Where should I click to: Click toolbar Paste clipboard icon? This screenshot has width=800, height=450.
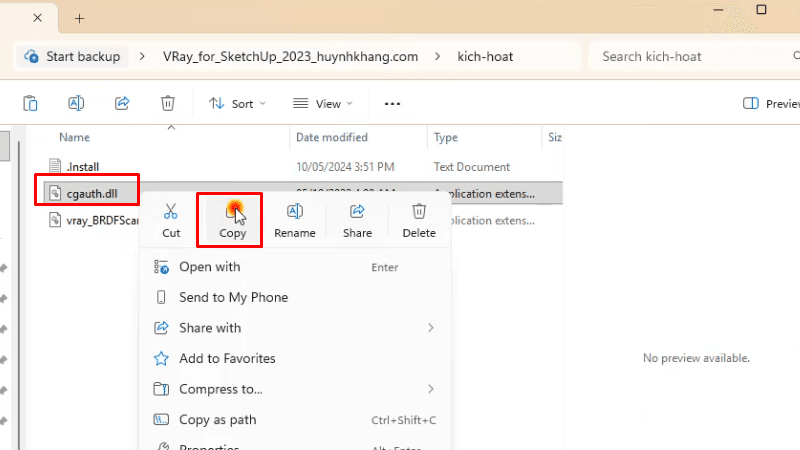pos(31,103)
